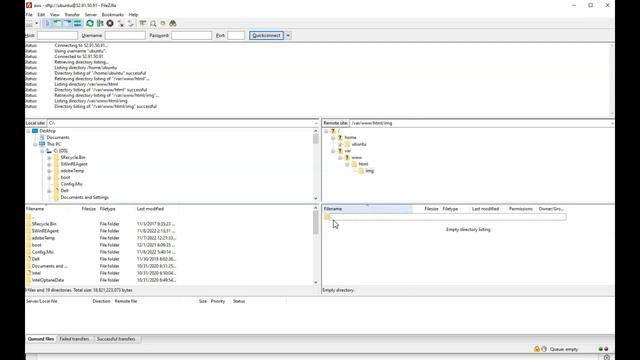The image size is (640, 360).
Task: Collapse the This PC tree node
Action: point(35,144)
